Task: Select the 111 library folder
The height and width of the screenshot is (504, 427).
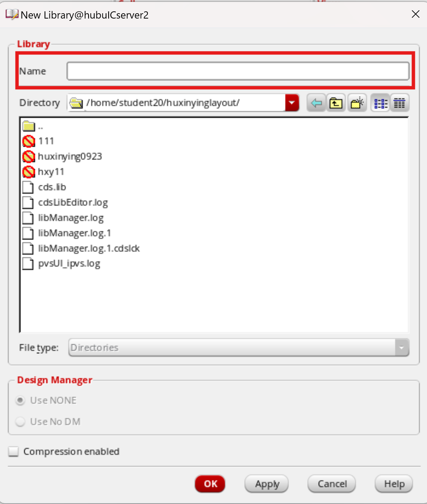Action: point(46,141)
